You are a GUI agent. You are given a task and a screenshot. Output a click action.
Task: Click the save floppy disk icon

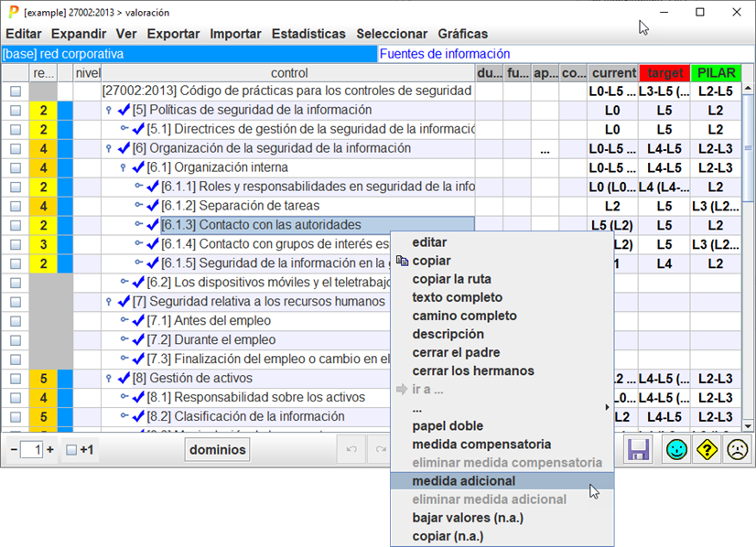click(x=638, y=449)
